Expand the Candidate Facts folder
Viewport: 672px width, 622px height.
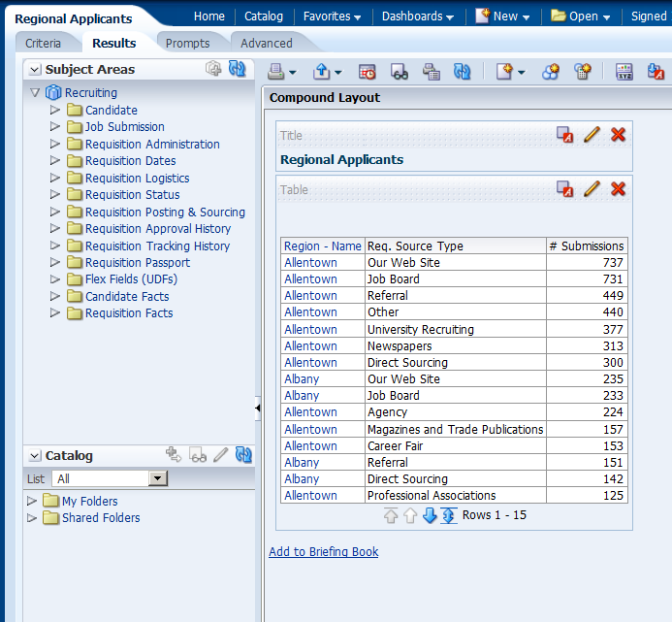pyautogui.click(x=55, y=296)
